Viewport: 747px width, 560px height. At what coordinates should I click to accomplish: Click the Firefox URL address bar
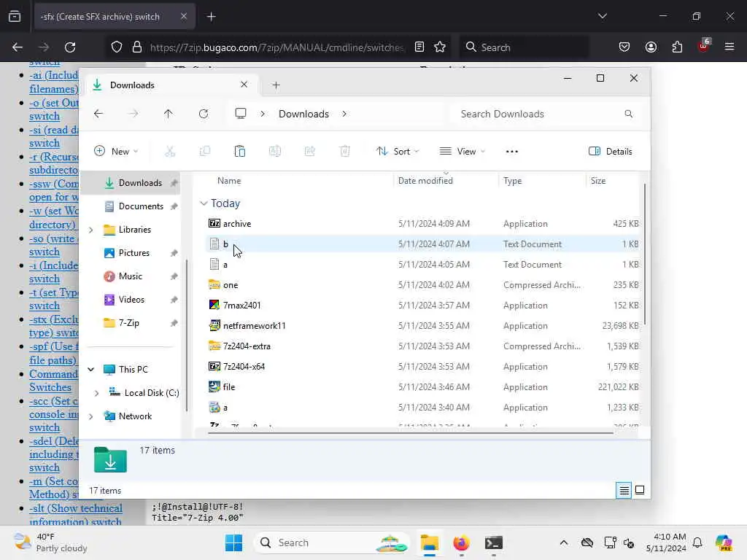(276, 47)
